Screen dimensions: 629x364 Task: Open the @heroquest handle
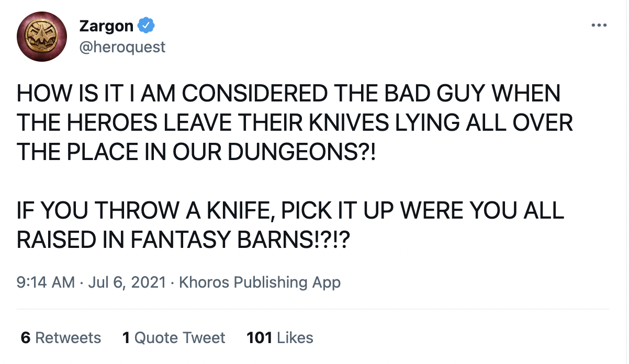122,47
